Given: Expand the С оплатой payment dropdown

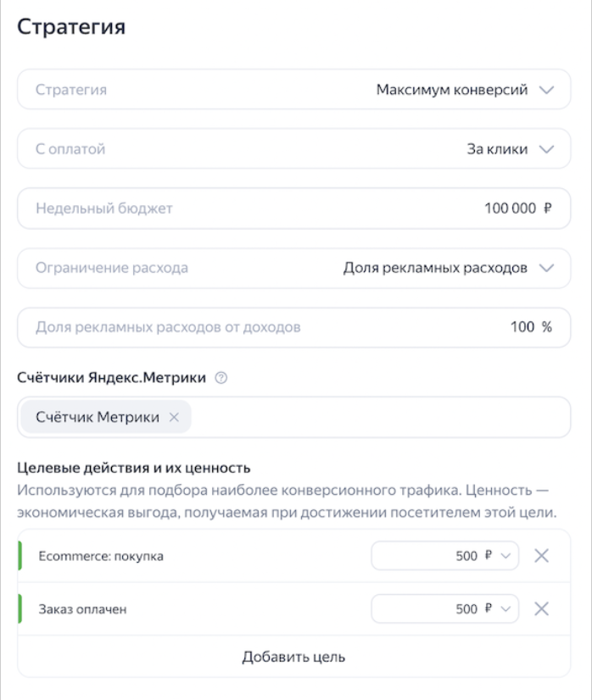Looking at the screenshot, I should pos(293,149).
